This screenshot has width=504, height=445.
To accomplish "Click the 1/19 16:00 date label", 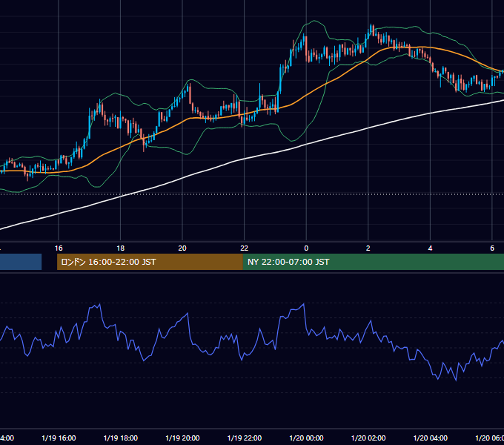I will click(59, 438).
